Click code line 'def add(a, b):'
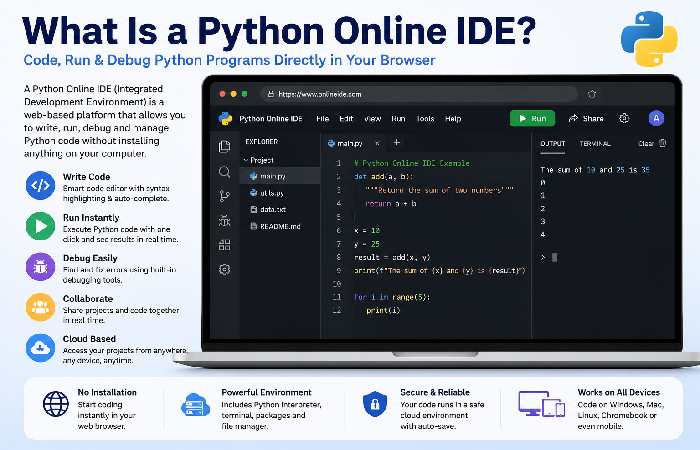The width and height of the screenshot is (700, 450). click(x=384, y=176)
